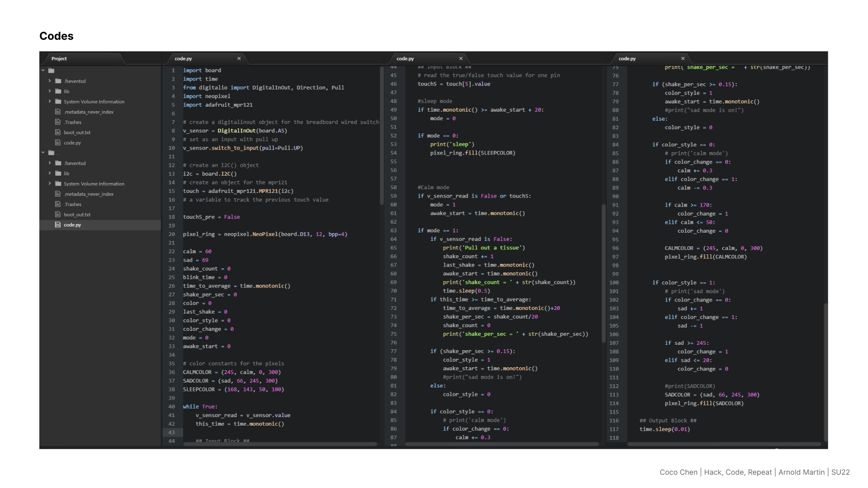Click topmost root folder icon in Project
This screenshot has height=488, width=868.
52,70
